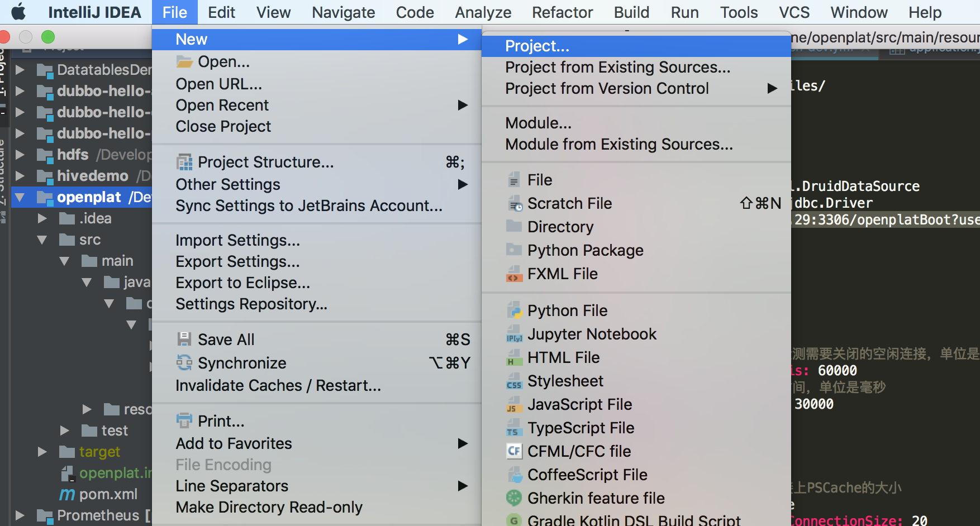Expand the target folder

pyautogui.click(x=42, y=452)
